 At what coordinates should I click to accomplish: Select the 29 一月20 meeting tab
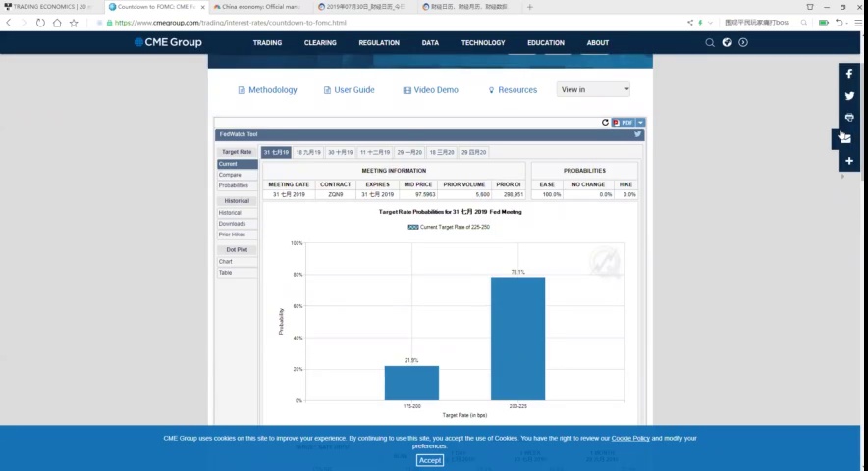409,152
